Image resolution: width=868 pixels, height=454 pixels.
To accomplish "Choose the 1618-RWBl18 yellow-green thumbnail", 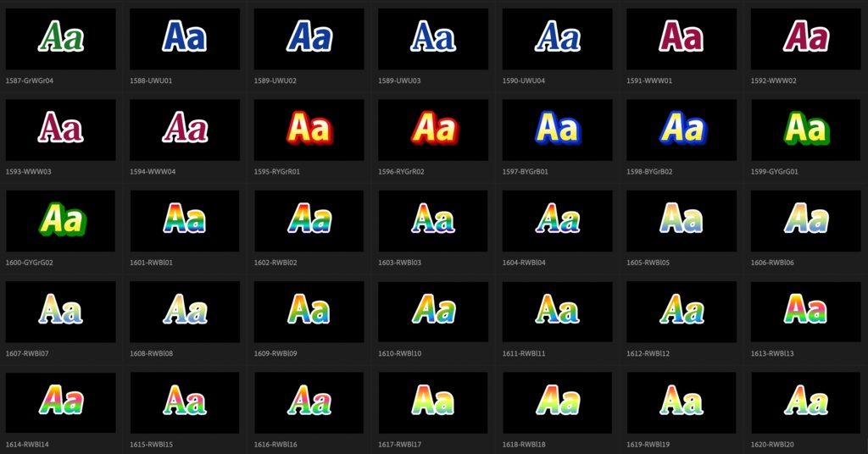I will click(x=558, y=402).
